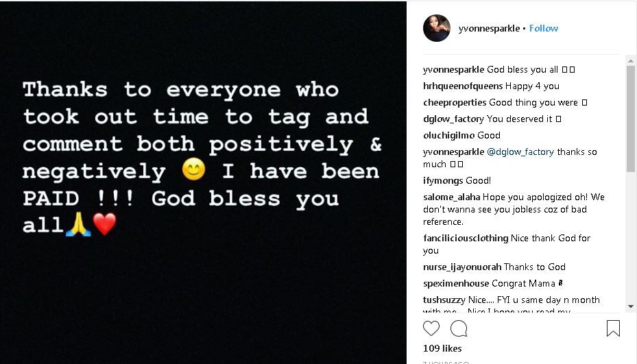Open hrhqueenofqueens commenter profile
Viewport: 637px width, 364px height.
463,86
